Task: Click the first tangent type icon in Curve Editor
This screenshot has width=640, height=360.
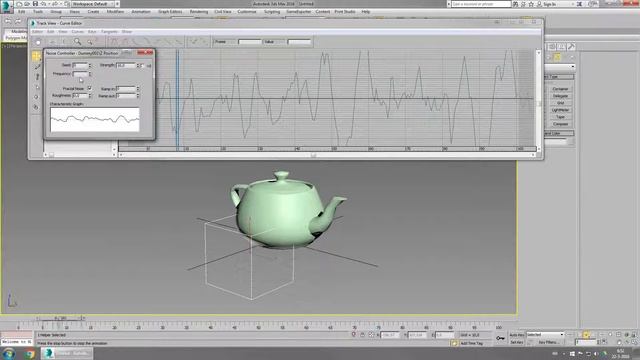Action: pos(114,42)
